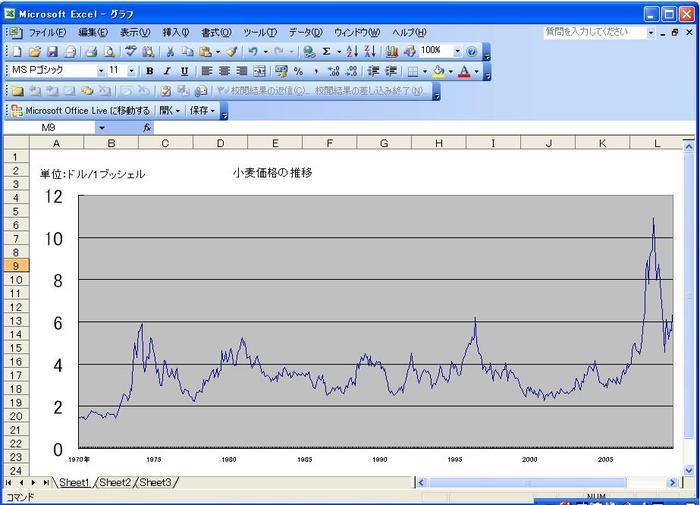This screenshot has height=505, width=700.
Task: Sort ascending with the A-Z icon
Action: tap(352, 51)
